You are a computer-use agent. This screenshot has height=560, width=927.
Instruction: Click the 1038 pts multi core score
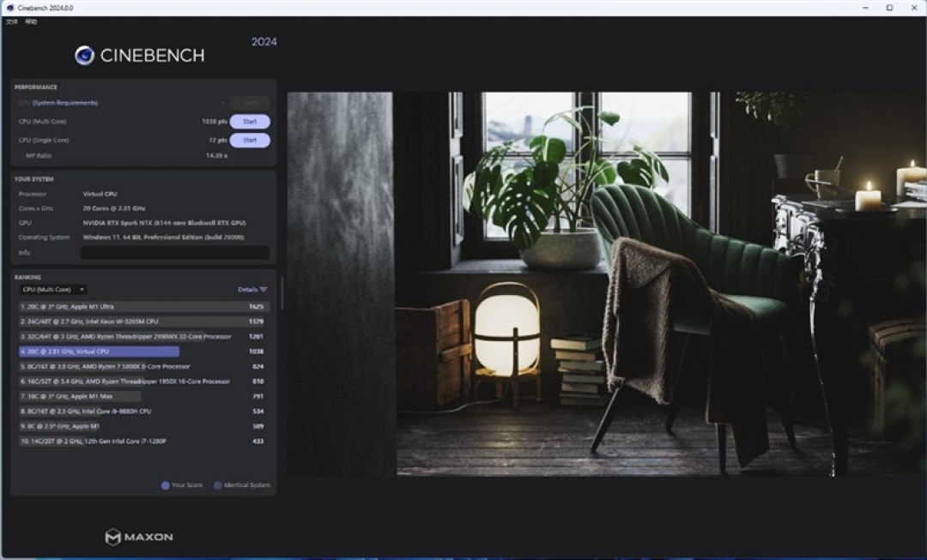point(215,122)
